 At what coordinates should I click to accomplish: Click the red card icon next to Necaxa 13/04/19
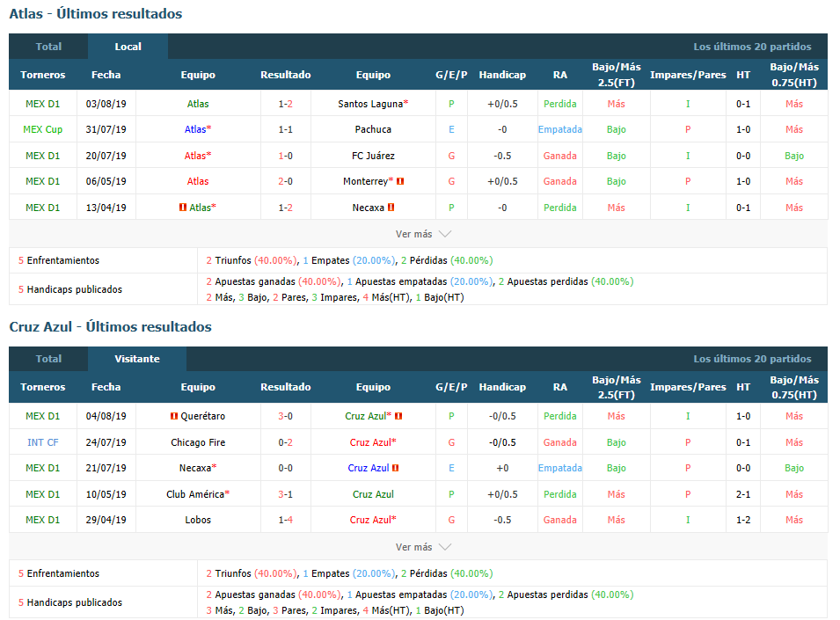[391, 208]
